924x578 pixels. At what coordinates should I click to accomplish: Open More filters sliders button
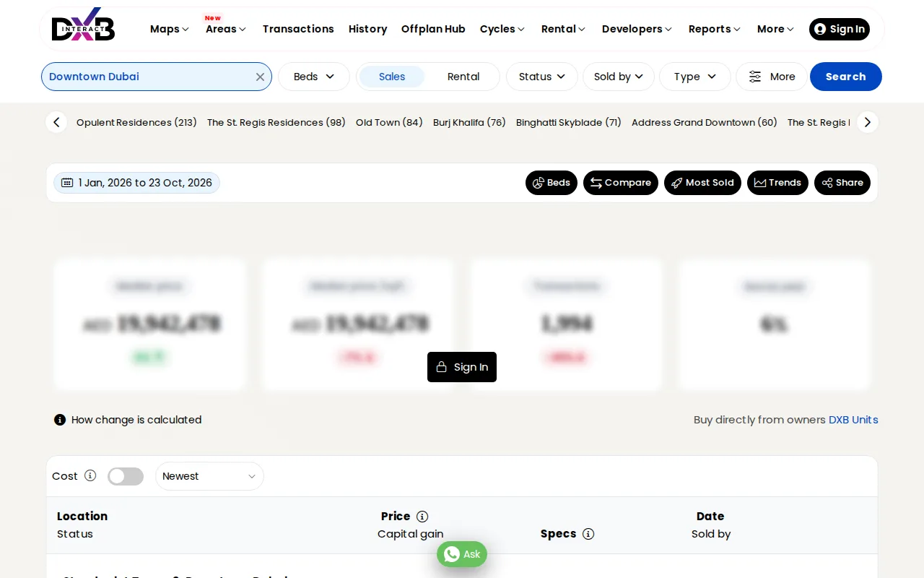click(x=772, y=77)
